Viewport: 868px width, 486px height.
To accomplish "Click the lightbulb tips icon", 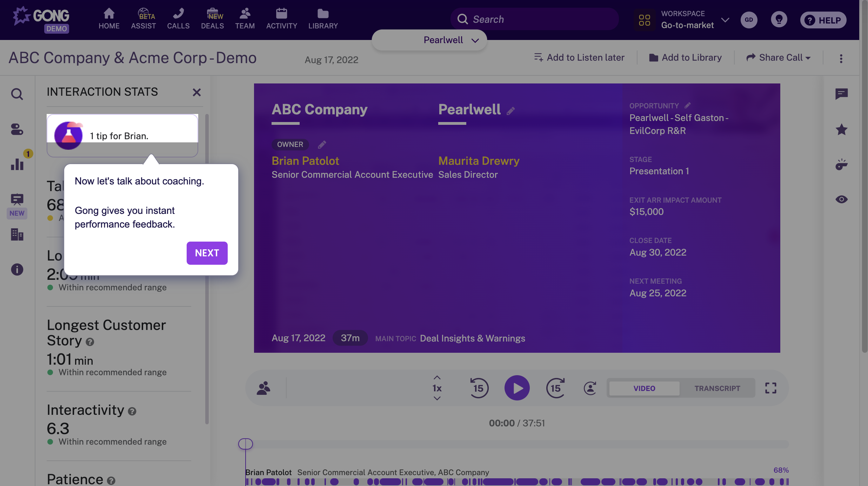I will [x=779, y=20].
